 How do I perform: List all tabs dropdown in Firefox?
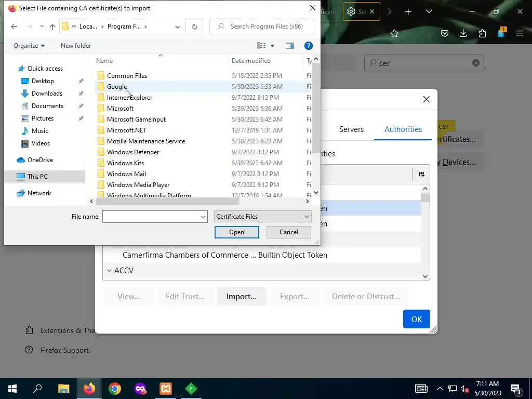pos(429,11)
